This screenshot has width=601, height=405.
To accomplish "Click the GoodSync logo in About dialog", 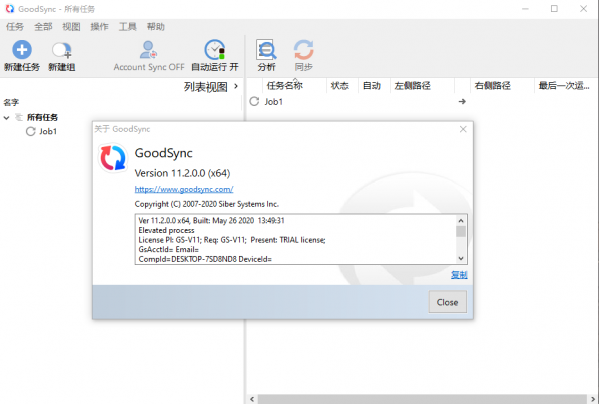I will (112, 157).
